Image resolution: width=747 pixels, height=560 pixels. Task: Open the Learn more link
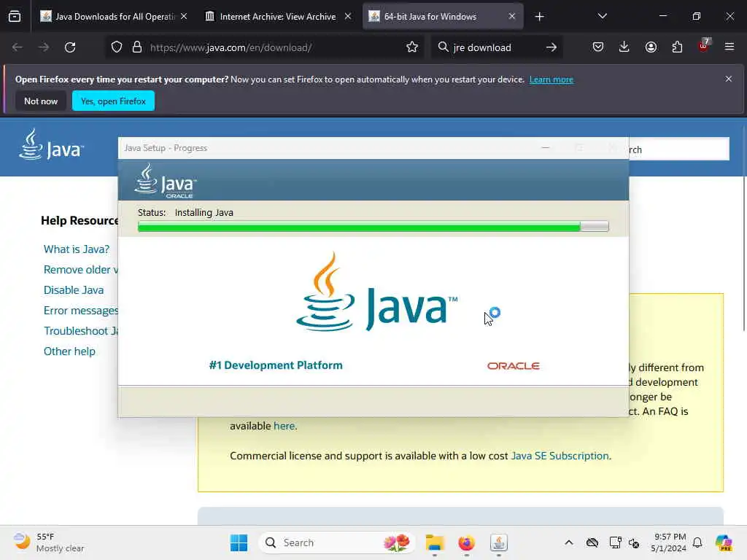[x=551, y=79]
